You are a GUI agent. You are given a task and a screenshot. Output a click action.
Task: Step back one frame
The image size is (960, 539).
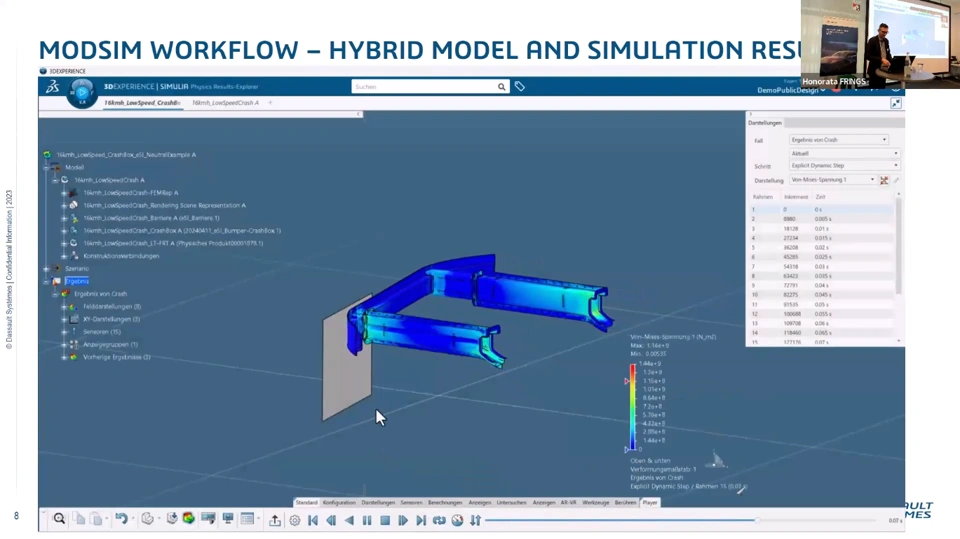coord(331,520)
